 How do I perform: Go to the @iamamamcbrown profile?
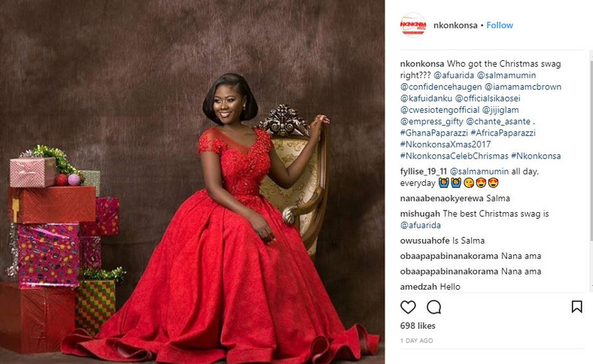tap(523, 87)
